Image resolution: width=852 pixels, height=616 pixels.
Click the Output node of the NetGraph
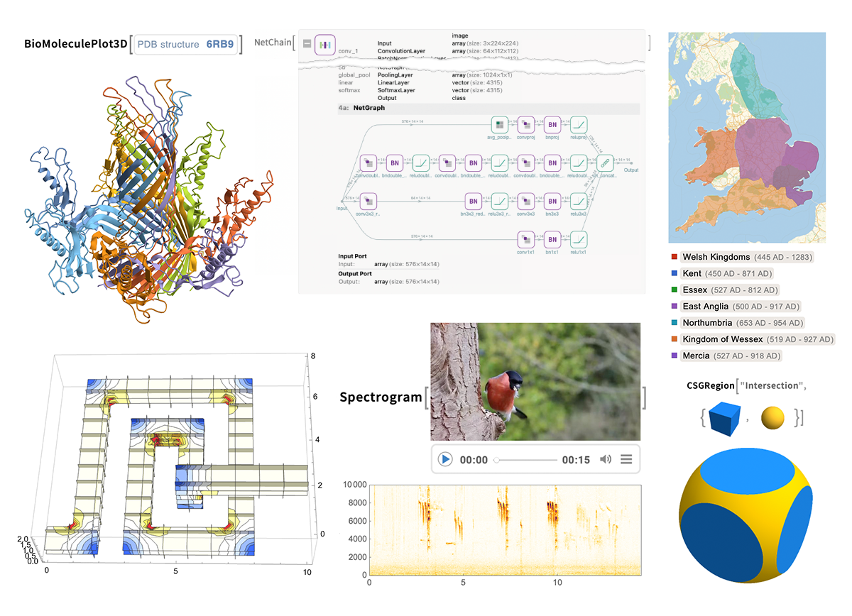tap(630, 164)
